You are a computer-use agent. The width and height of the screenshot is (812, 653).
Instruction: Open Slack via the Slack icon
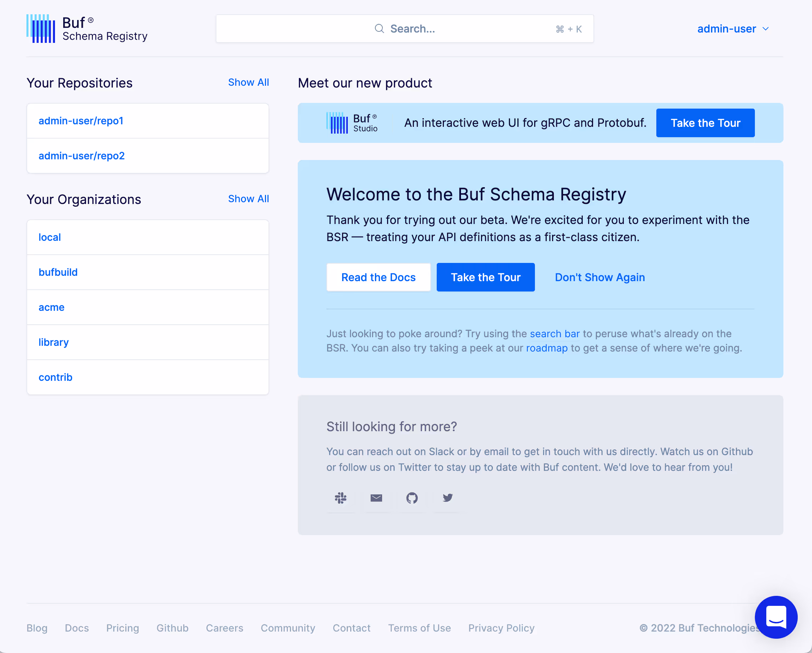tap(340, 498)
